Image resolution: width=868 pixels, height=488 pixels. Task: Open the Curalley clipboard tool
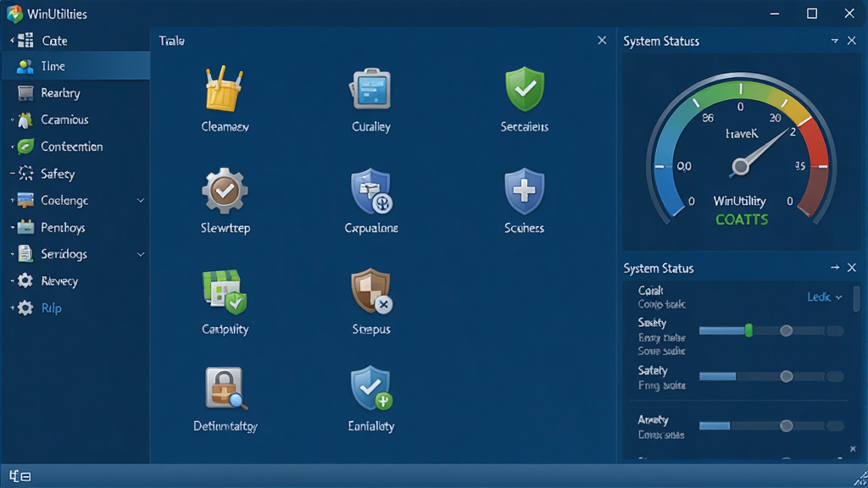(370, 88)
